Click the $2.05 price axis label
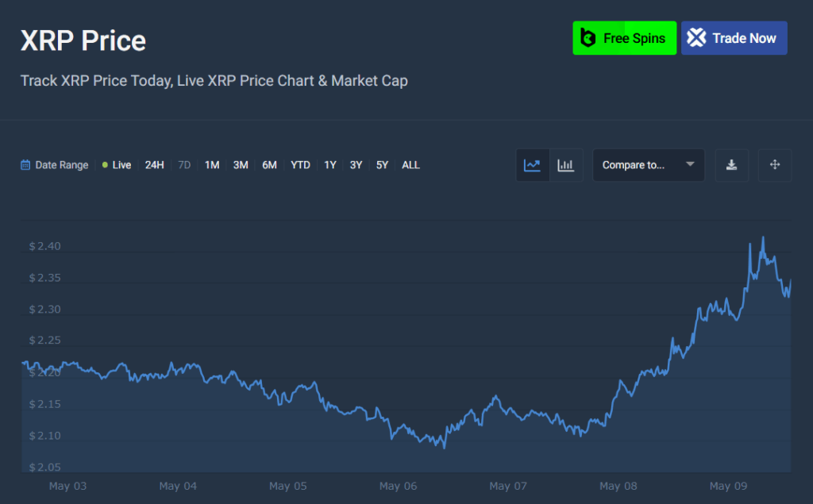The width and height of the screenshot is (813, 504). (x=44, y=467)
